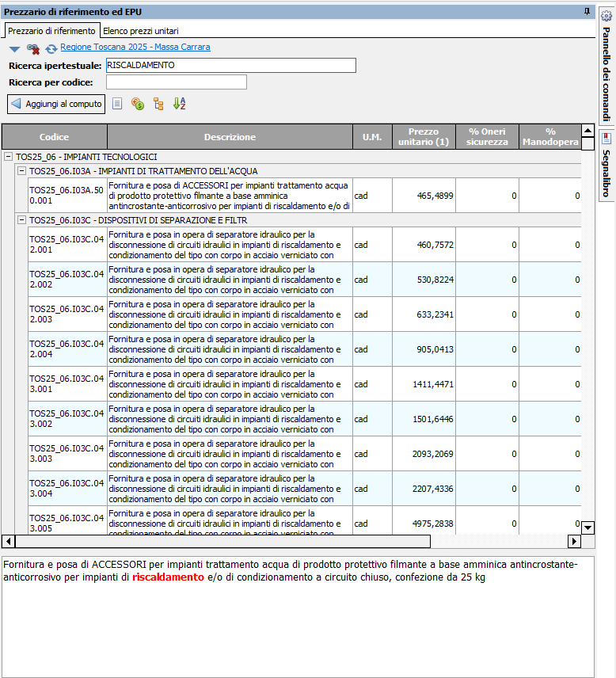The height and width of the screenshot is (678, 616).
Task: Click the Ricerca per codice input field
Action: [176, 82]
